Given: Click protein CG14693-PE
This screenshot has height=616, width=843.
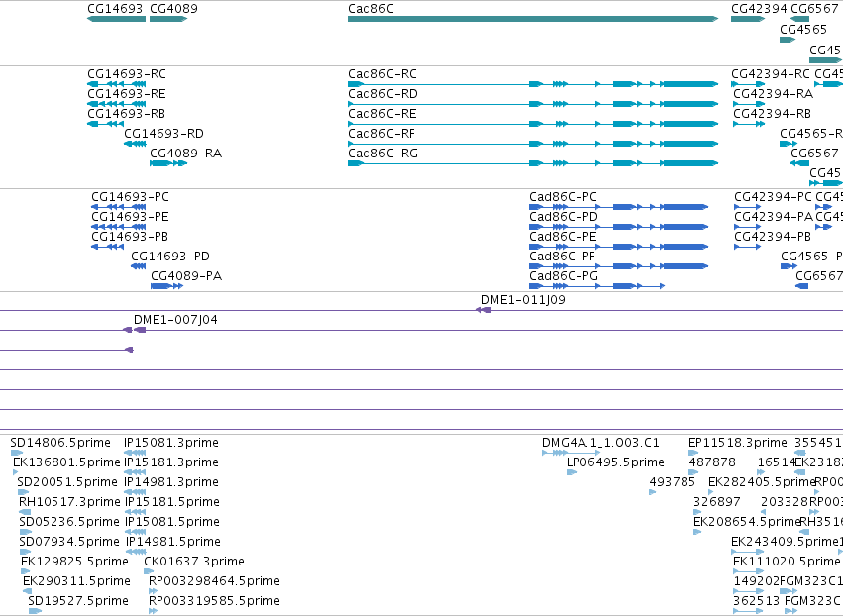Looking at the screenshot, I should [118, 227].
